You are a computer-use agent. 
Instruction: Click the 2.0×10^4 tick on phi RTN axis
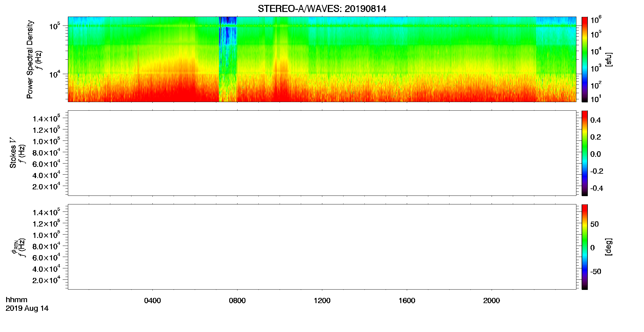(x=46, y=280)
